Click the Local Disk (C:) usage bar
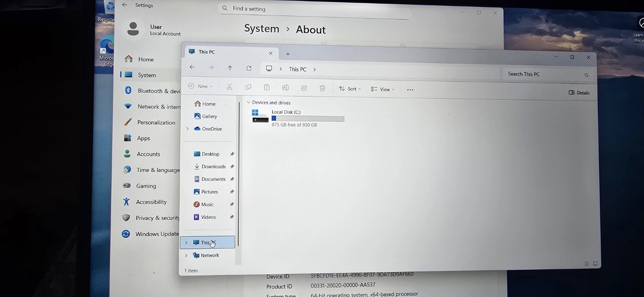 point(308,118)
